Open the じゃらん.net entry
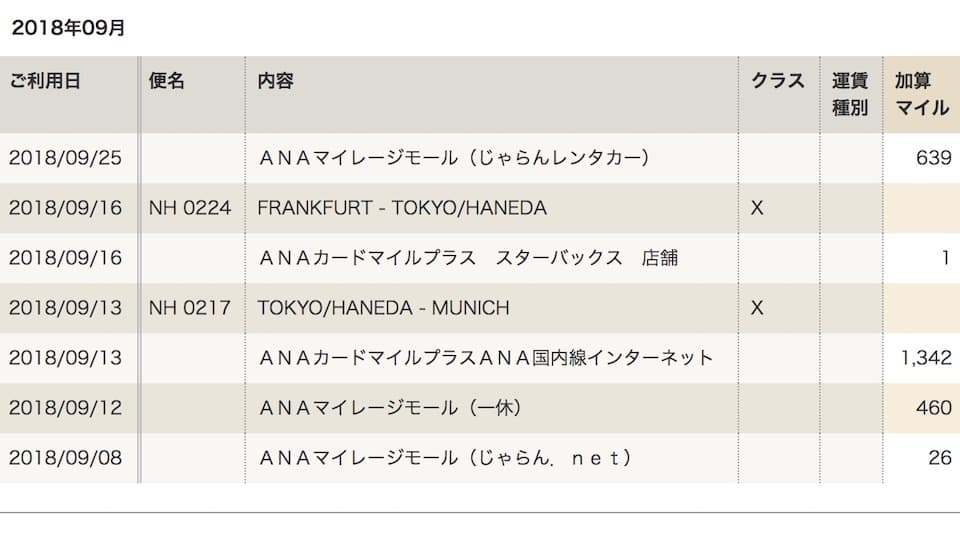The height and width of the screenshot is (540, 960). [x=445, y=458]
